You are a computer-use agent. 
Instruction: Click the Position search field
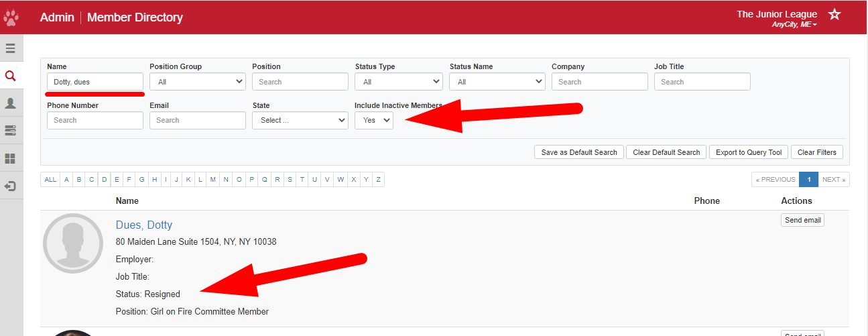[300, 82]
